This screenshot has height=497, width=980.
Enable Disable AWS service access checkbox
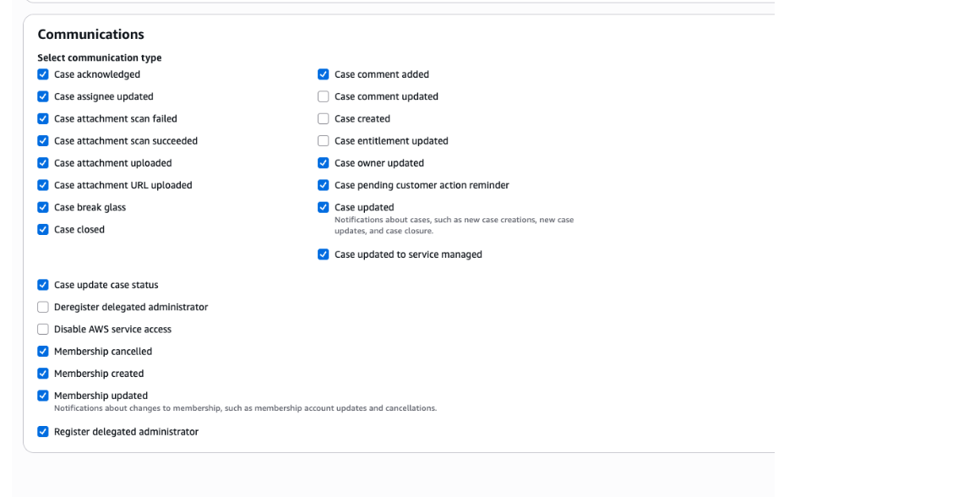(43, 330)
